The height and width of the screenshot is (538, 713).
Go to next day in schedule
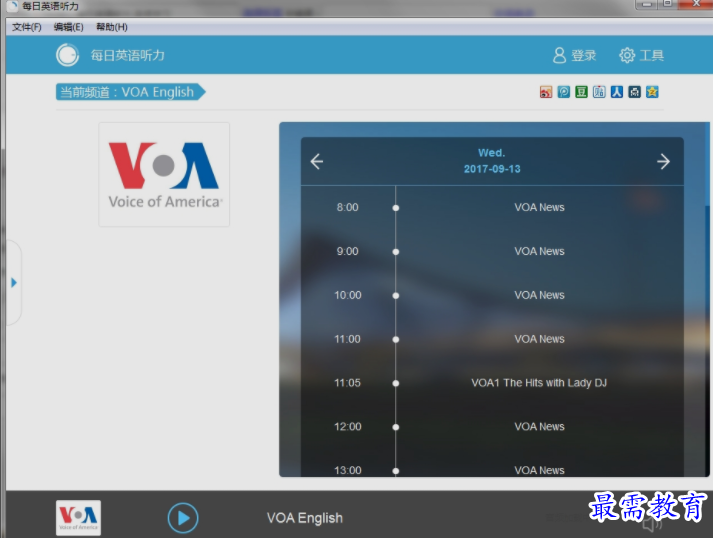663,161
